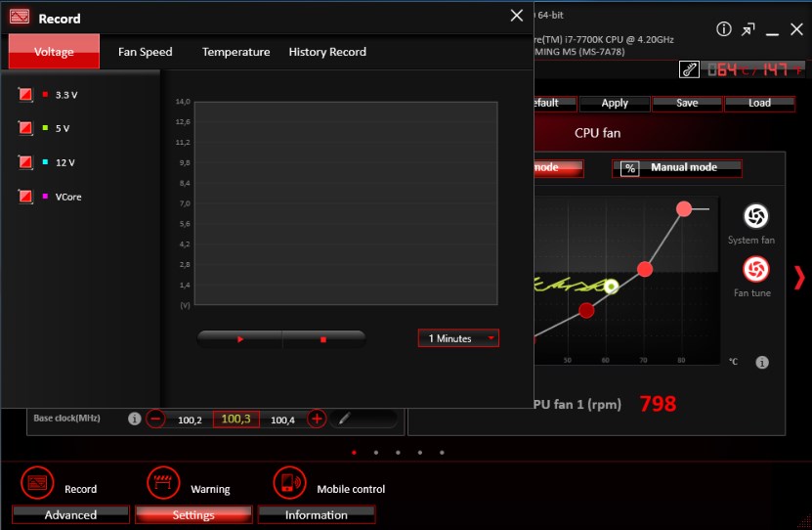Toggle the 3.3 V checkbox
This screenshot has height=530, width=812.
tap(24, 94)
